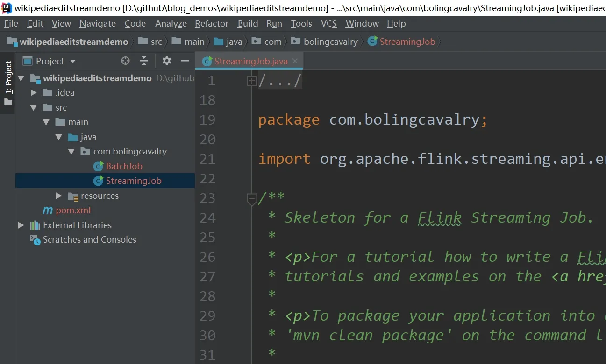
Task: Click java in the breadcrumb bar
Action: [x=234, y=42]
